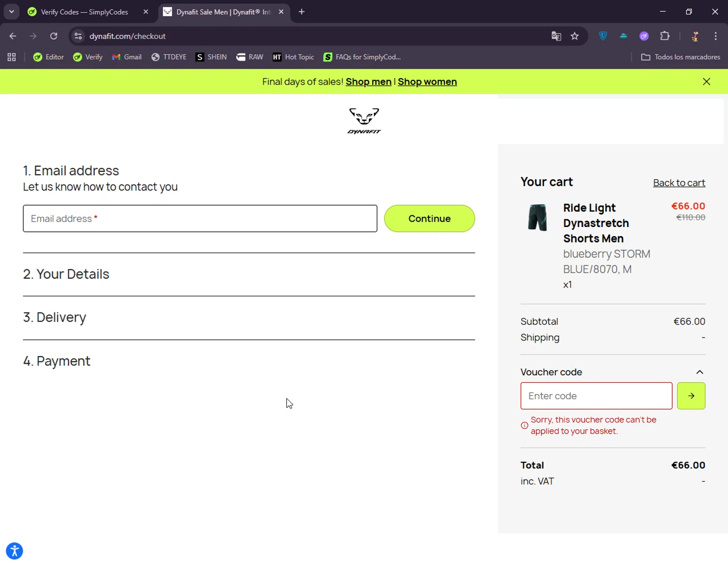This screenshot has height=565, width=728.
Task: Open the Hot Topic bookmark
Action: (x=293, y=57)
